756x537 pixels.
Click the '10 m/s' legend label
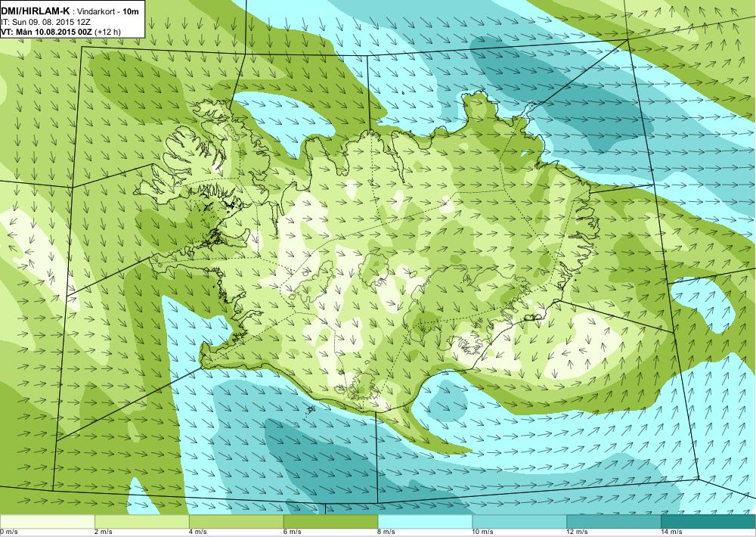coord(483,532)
